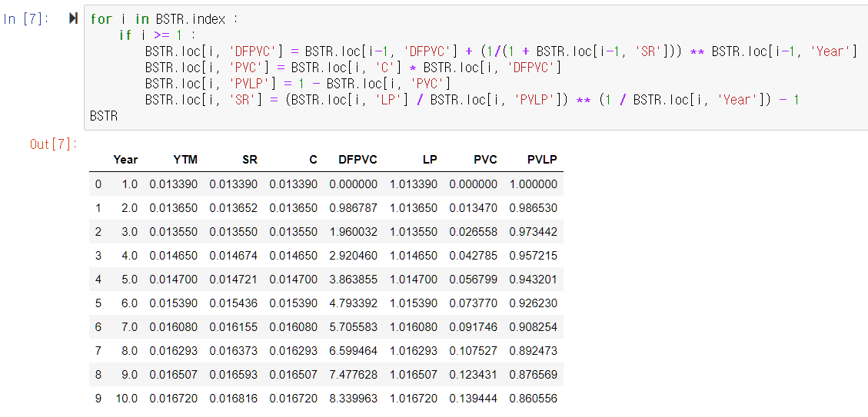Image resolution: width=868 pixels, height=417 pixels.
Task: Click the final BSTR line in code
Action: click(x=104, y=116)
